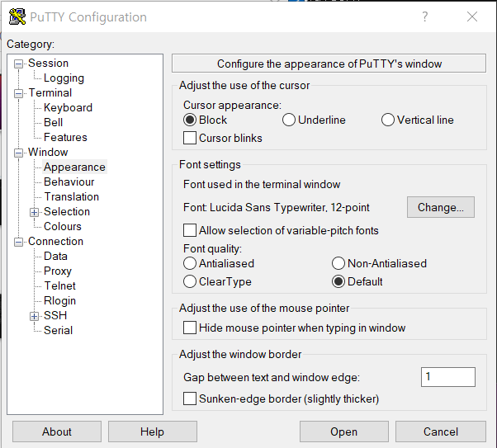
Task: Open the Session category
Action: coord(48,63)
